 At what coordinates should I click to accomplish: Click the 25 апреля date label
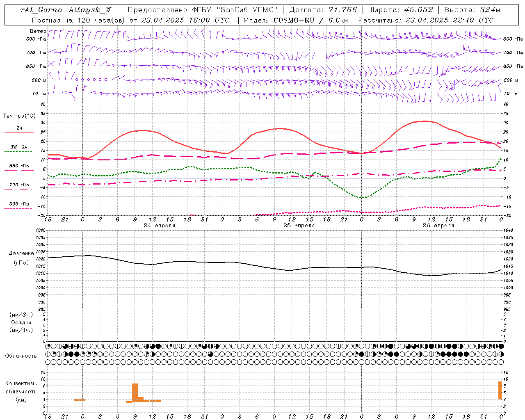pyautogui.click(x=299, y=226)
